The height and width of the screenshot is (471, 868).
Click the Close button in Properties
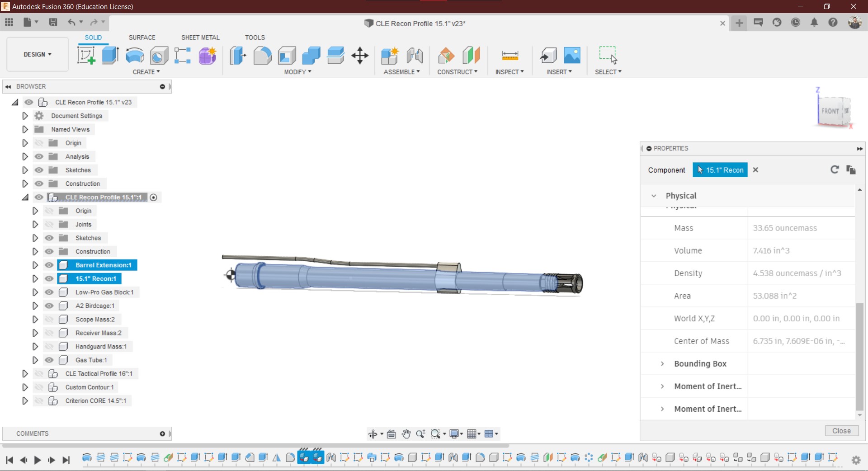point(841,431)
